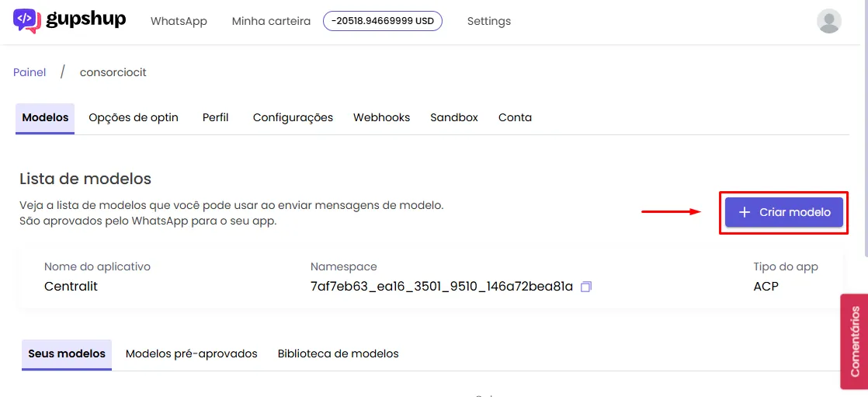Switch to the Opções de optin tab
868x397 pixels.
[134, 117]
